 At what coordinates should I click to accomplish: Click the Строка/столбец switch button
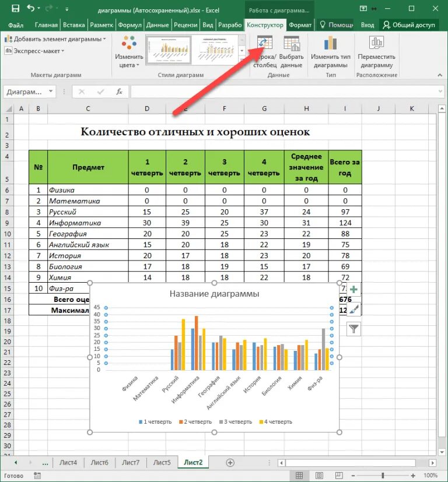tap(265, 51)
